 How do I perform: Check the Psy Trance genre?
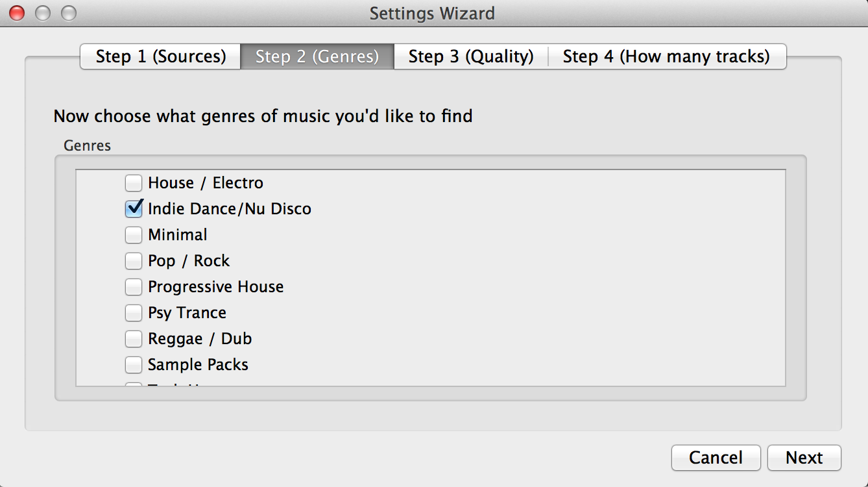pyautogui.click(x=134, y=313)
